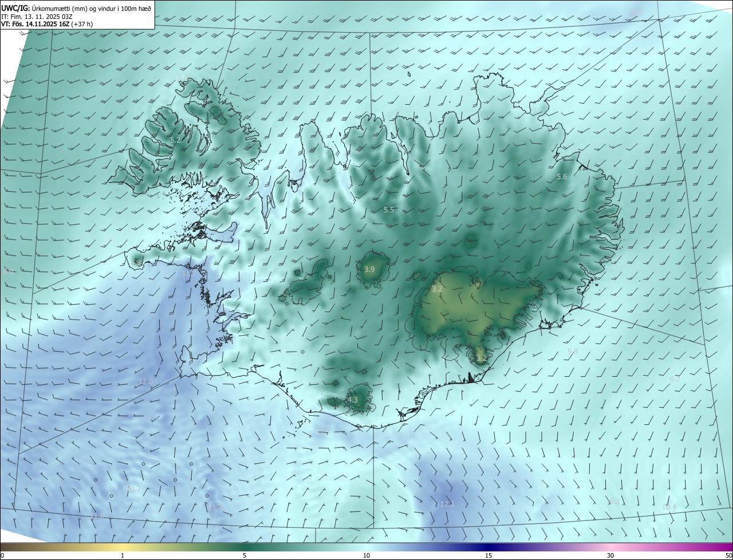Click the 9.7 value in the southeast sea
The height and width of the screenshot is (560, 733).
click(675, 380)
